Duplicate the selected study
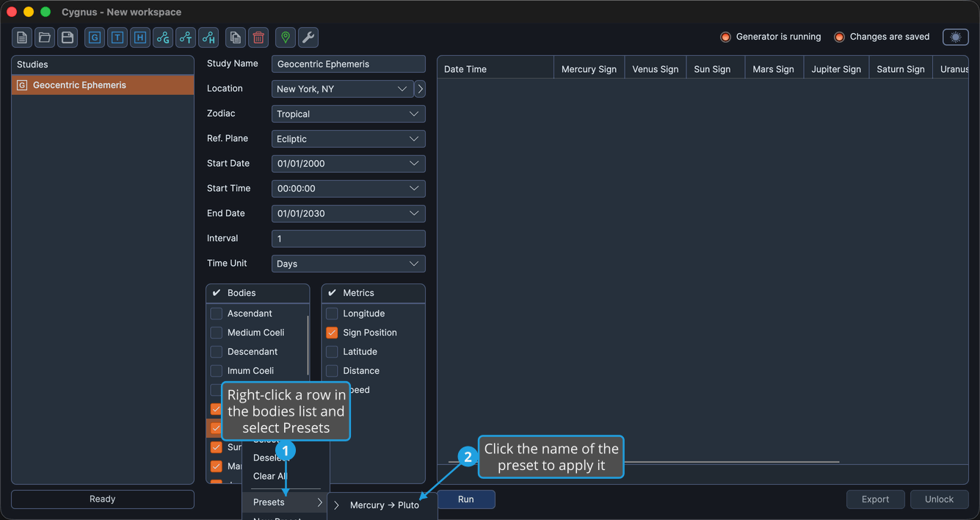The width and height of the screenshot is (980, 520). tap(236, 37)
